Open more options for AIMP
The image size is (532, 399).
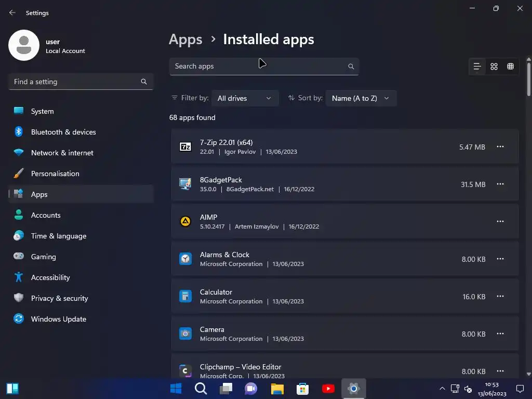coord(500,221)
